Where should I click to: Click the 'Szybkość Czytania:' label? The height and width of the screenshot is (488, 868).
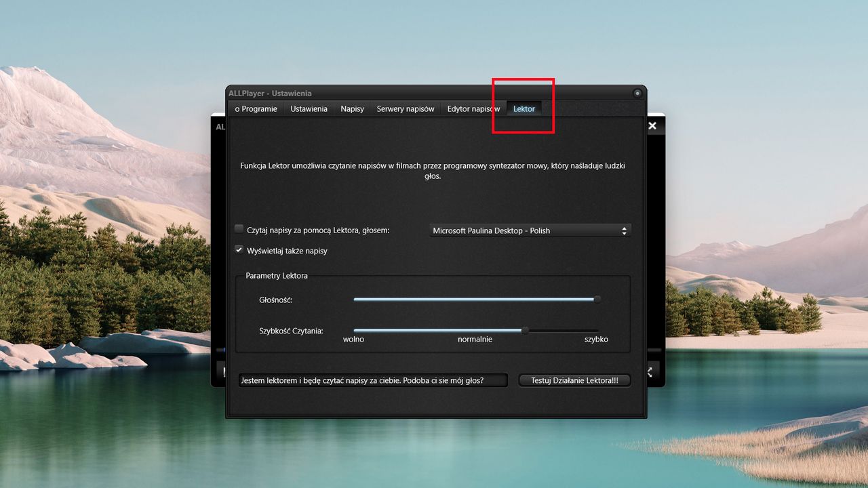[291, 331]
